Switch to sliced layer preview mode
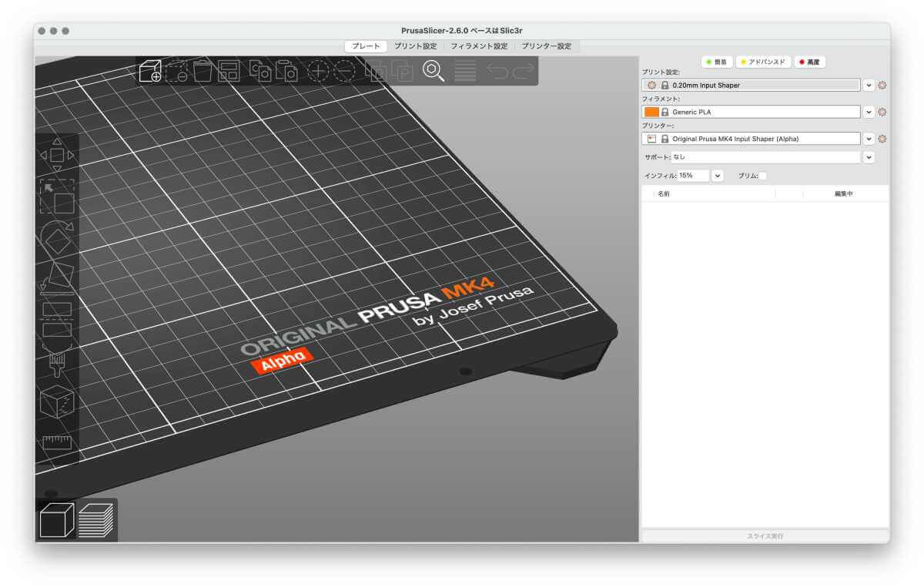The height and width of the screenshot is (588, 924). point(95,521)
